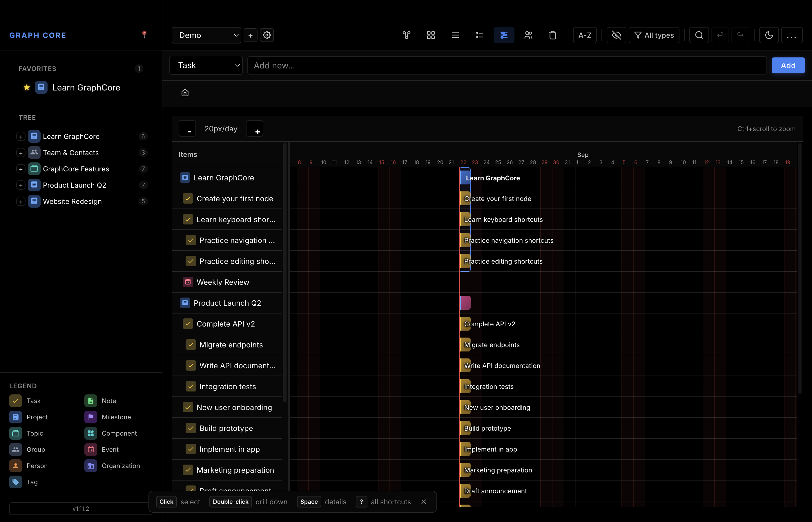Add a new workspace with plus button
This screenshot has width=812, height=522.
point(251,35)
